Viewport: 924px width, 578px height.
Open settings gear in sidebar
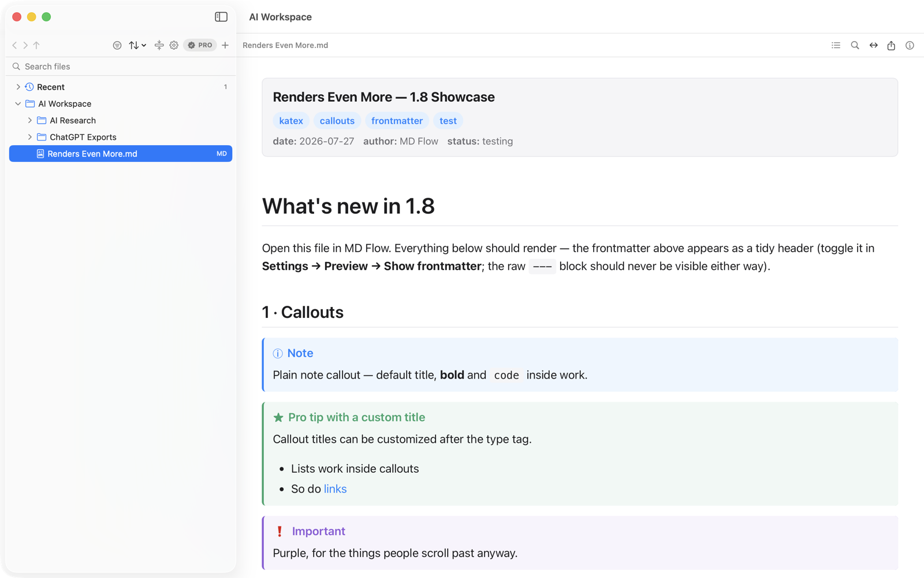click(x=174, y=45)
